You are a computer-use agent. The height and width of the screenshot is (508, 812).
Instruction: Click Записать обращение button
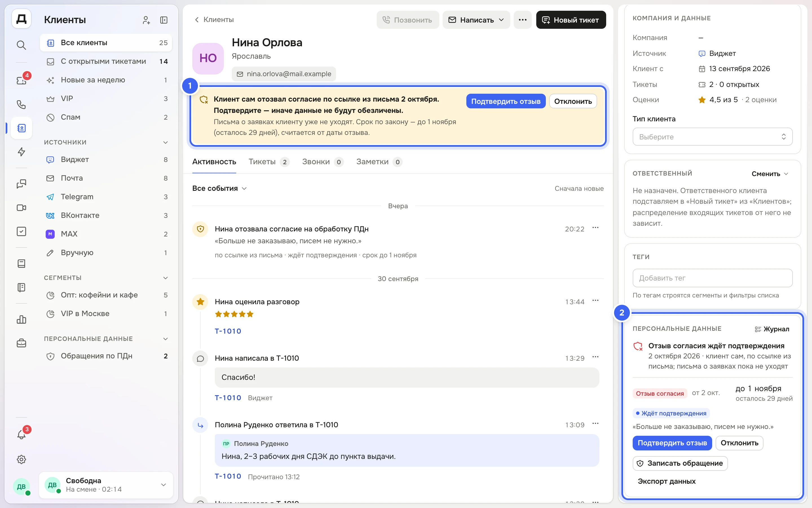tap(680, 463)
